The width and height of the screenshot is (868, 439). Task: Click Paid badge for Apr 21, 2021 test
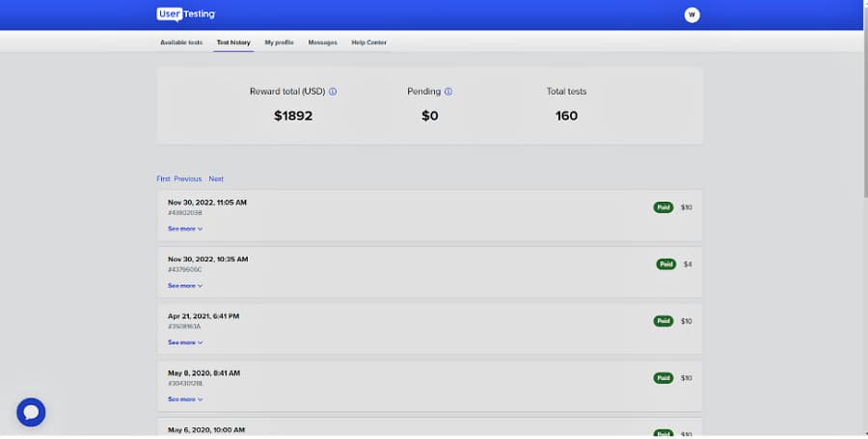pyautogui.click(x=663, y=321)
